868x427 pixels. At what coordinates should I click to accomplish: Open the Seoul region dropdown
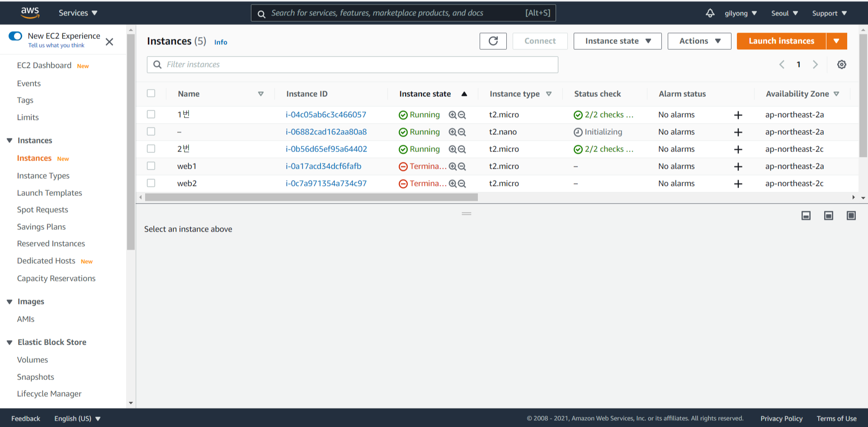(x=784, y=13)
